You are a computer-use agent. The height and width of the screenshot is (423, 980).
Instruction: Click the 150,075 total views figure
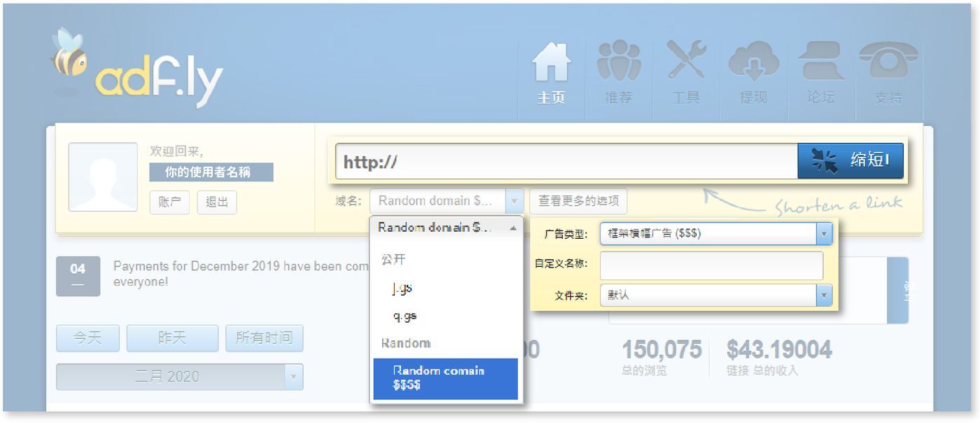click(661, 349)
